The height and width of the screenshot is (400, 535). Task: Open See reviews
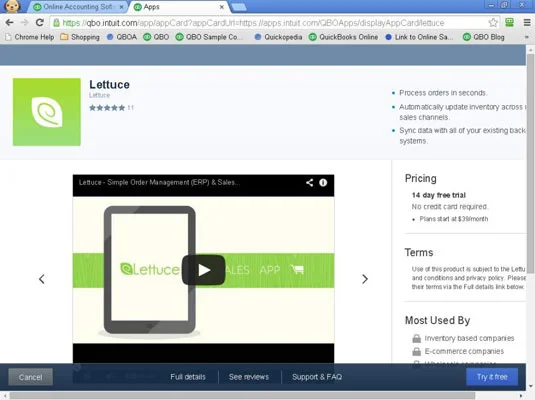pyautogui.click(x=249, y=377)
